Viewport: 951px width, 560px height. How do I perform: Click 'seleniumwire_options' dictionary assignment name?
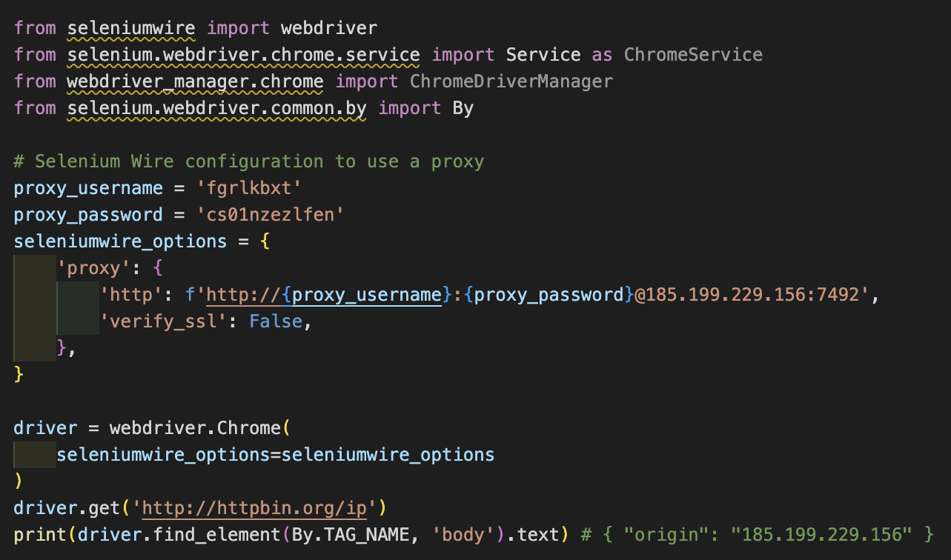click(121, 241)
